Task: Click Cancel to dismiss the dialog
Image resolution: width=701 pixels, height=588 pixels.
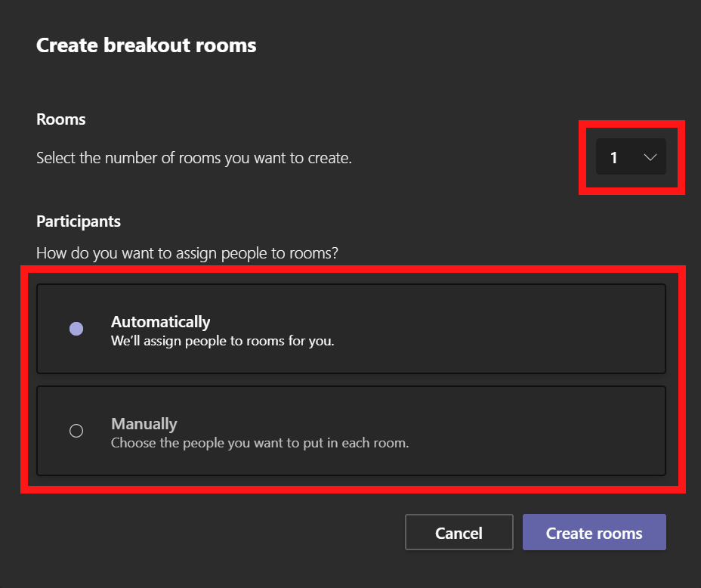Action: click(x=459, y=533)
